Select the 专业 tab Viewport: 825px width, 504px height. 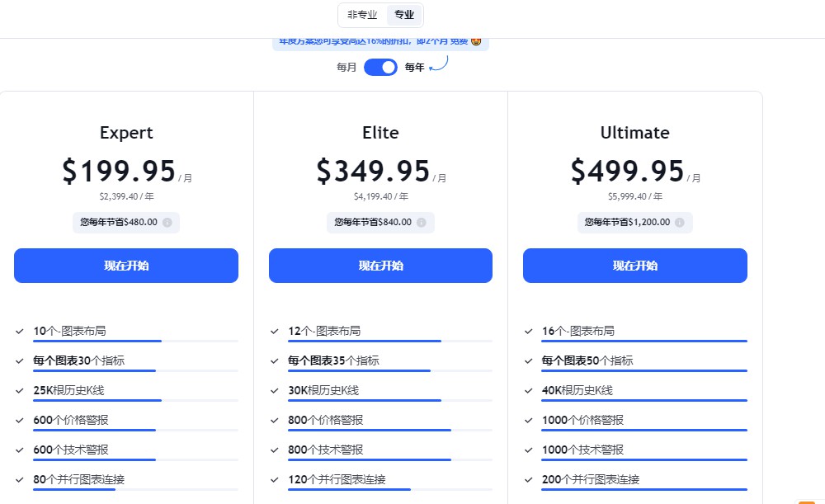click(403, 14)
